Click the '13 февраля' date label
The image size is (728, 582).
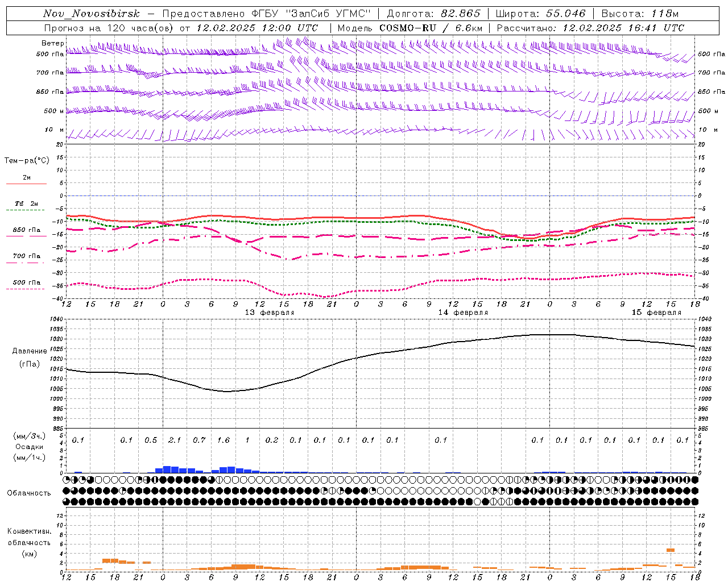tap(270, 313)
